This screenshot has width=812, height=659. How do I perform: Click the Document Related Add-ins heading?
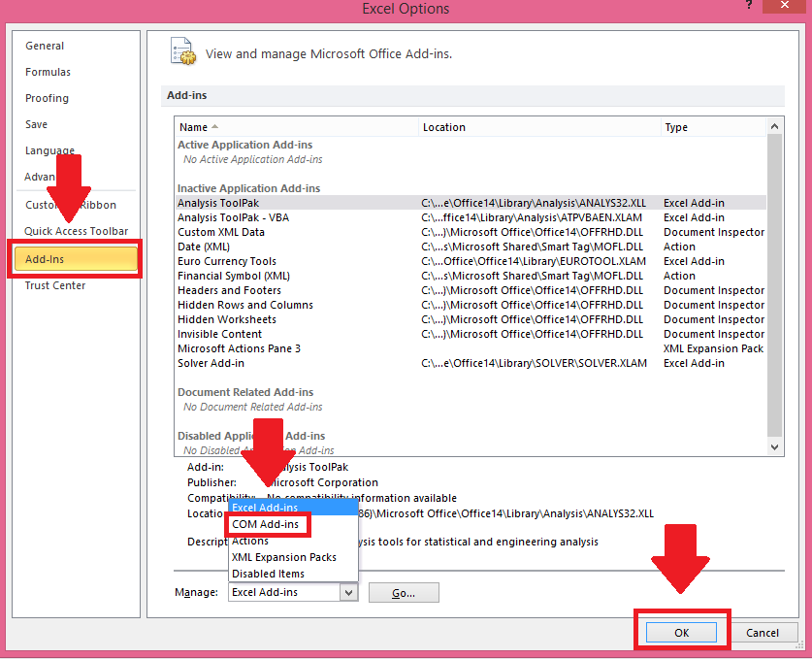(x=245, y=392)
